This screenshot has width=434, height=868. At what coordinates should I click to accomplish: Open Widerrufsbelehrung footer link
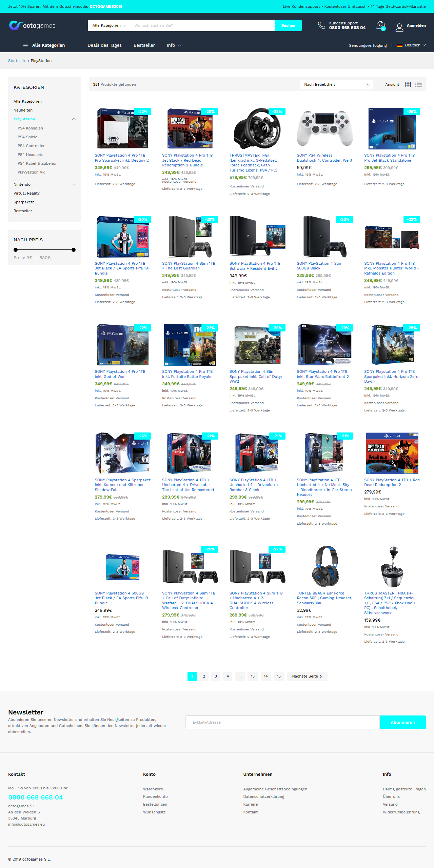pos(401,812)
